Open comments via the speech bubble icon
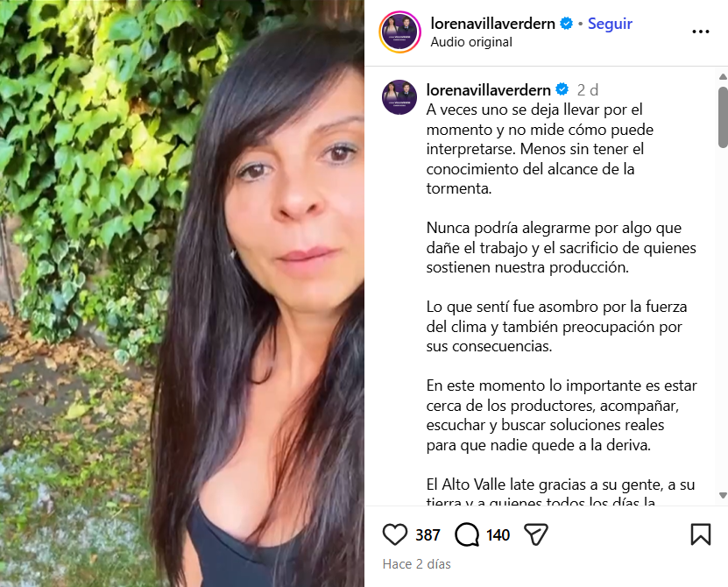This screenshot has height=587, width=728. [467, 534]
